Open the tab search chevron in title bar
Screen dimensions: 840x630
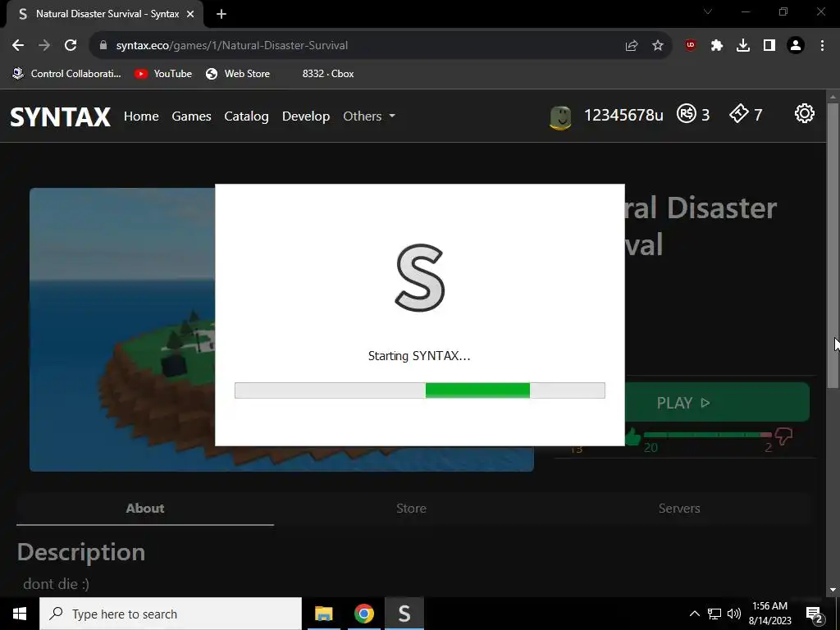708,11
